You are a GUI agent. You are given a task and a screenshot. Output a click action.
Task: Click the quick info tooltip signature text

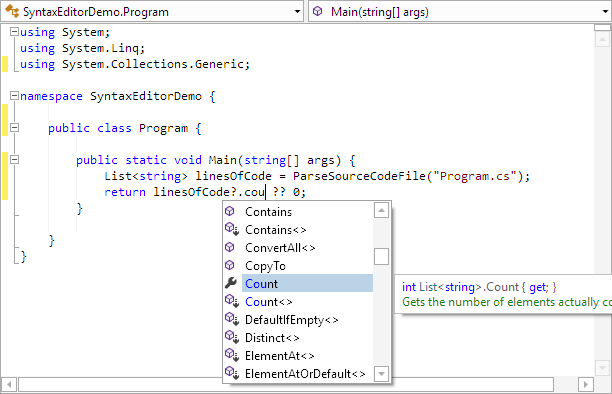[x=479, y=287]
